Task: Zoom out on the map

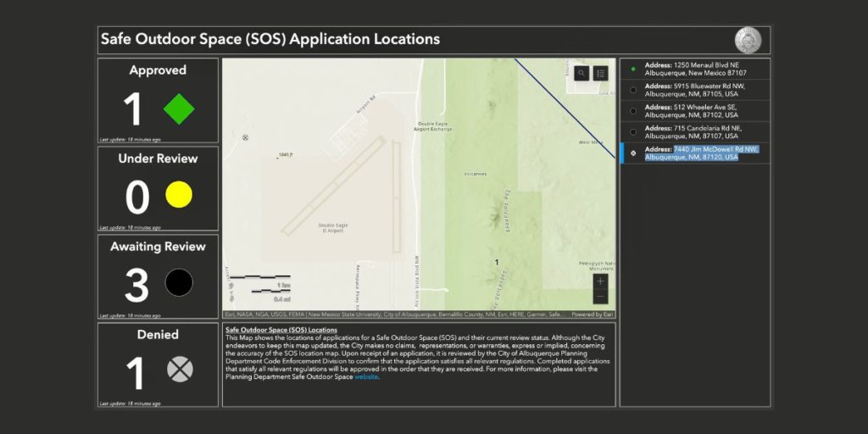Action: [x=600, y=298]
